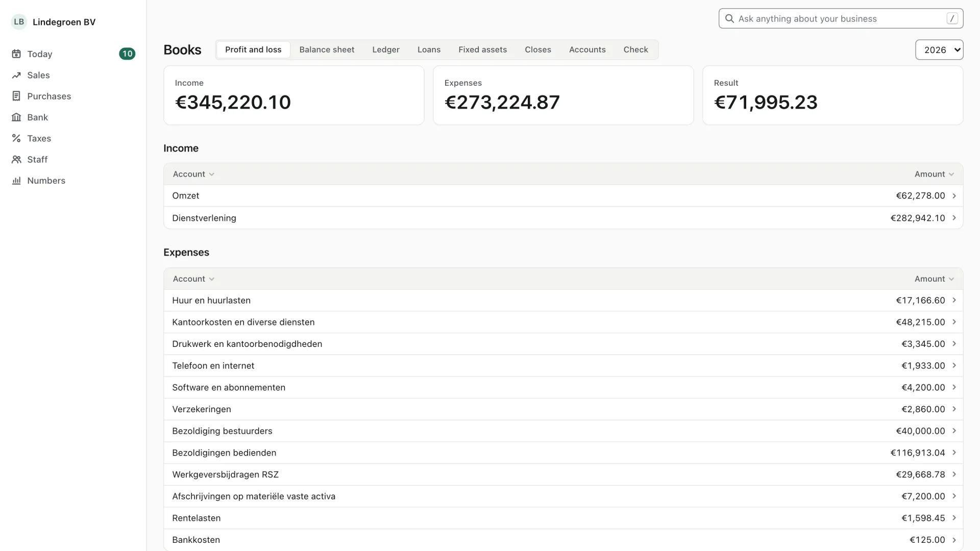Viewport: 980px width, 551px height.
Task: Sort Income table by Amount column
Action: coord(934,174)
